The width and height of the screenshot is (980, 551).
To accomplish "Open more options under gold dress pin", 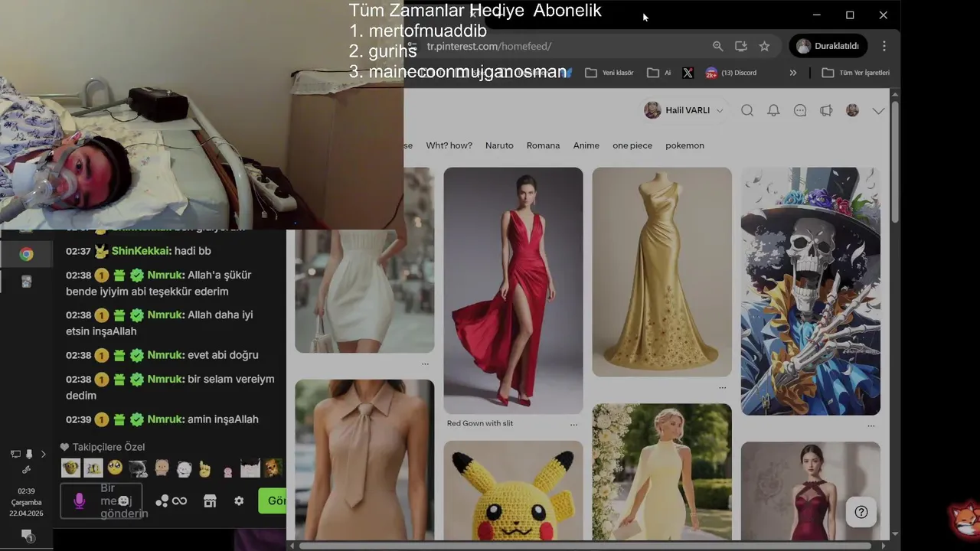I will [722, 388].
